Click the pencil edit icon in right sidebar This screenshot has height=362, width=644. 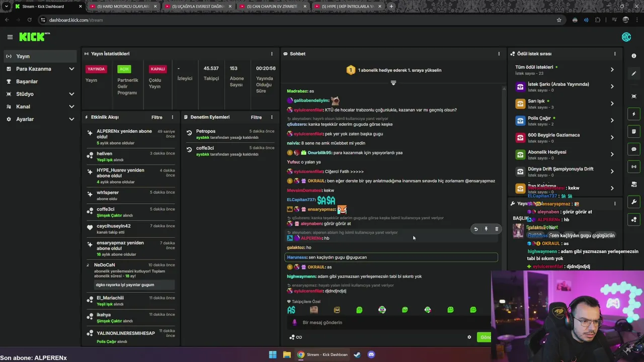click(634, 73)
